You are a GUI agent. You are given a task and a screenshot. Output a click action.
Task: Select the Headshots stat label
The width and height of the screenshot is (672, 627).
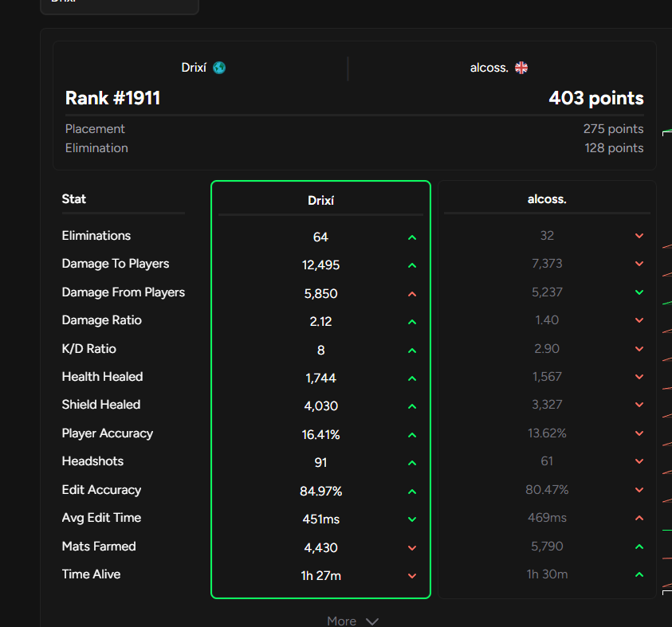tap(92, 461)
